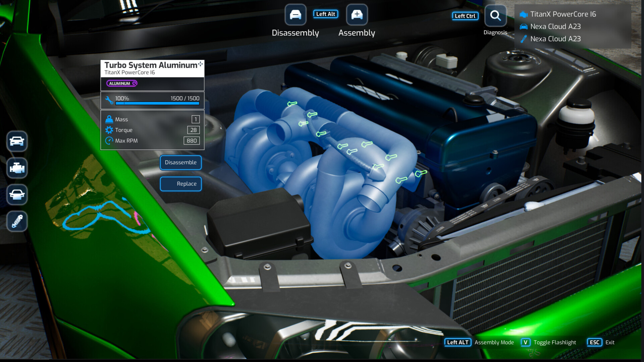Screen dimensions: 644x362
Task: Click the purple ALUMINUM material tag
Action: point(121,83)
